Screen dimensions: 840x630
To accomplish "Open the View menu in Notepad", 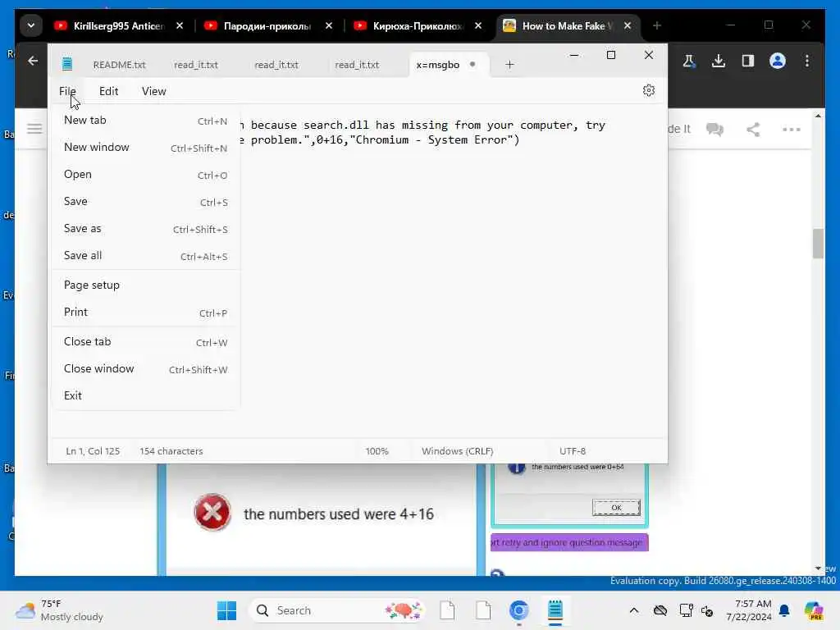I will click(153, 91).
